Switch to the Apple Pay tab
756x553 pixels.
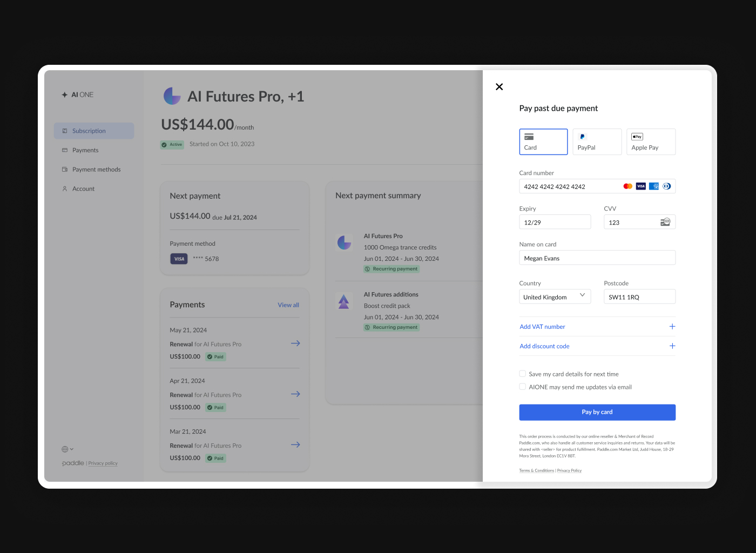pyautogui.click(x=651, y=141)
